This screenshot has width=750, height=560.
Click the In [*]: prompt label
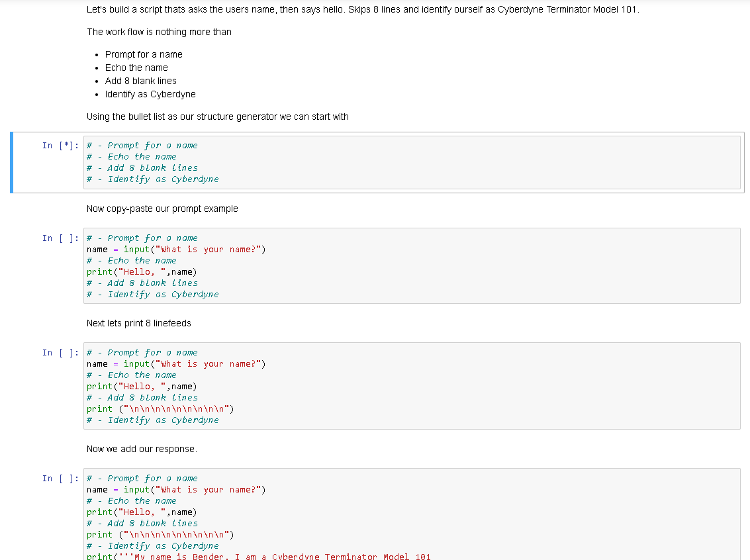point(58,145)
